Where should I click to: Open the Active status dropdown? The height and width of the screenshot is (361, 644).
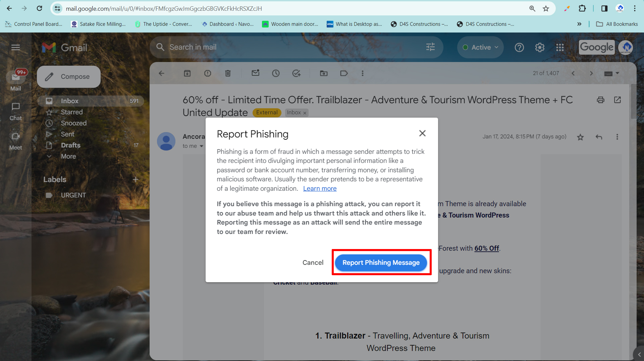click(x=480, y=47)
